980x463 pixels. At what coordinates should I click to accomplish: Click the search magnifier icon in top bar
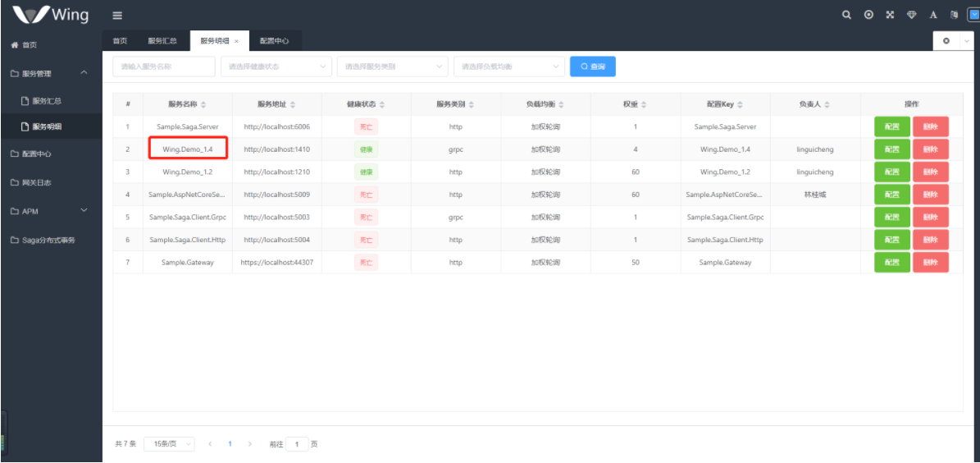click(x=847, y=15)
